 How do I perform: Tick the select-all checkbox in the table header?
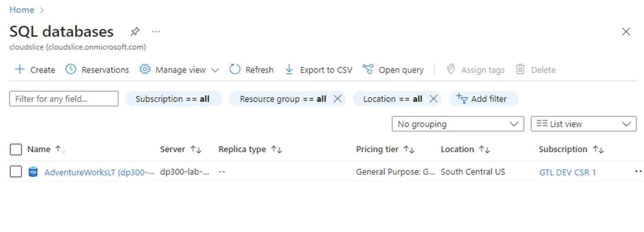coord(16,149)
